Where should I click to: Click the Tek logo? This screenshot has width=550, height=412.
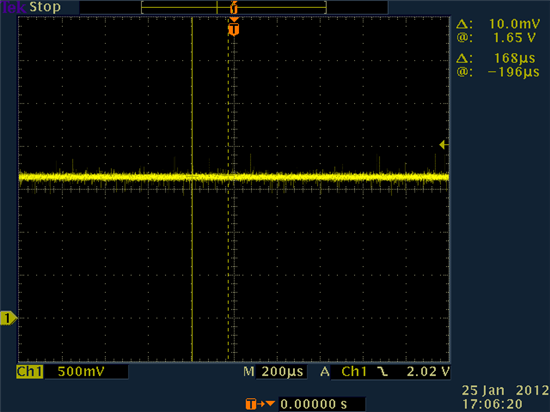pos(14,7)
